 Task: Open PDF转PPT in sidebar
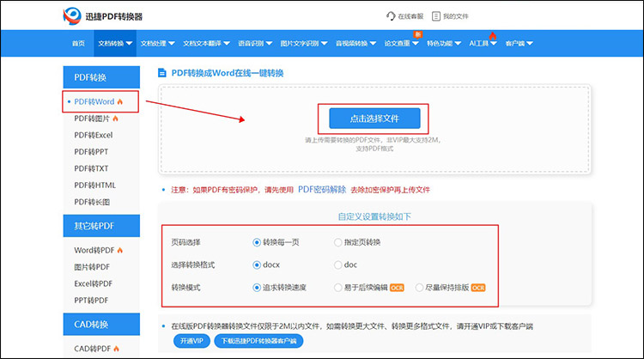click(x=91, y=152)
